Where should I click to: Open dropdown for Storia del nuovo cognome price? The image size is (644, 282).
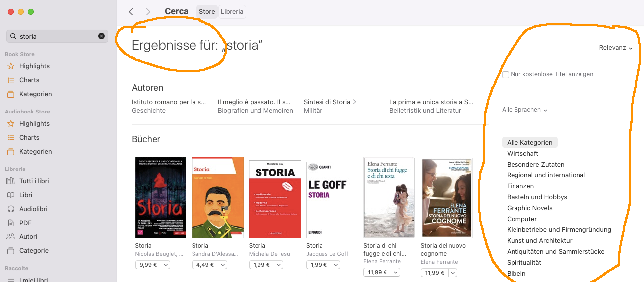click(x=453, y=272)
